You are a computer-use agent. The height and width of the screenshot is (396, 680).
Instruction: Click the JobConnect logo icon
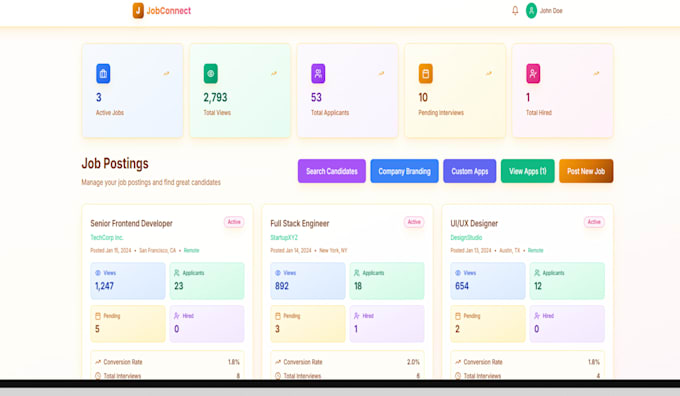click(x=138, y=10)
